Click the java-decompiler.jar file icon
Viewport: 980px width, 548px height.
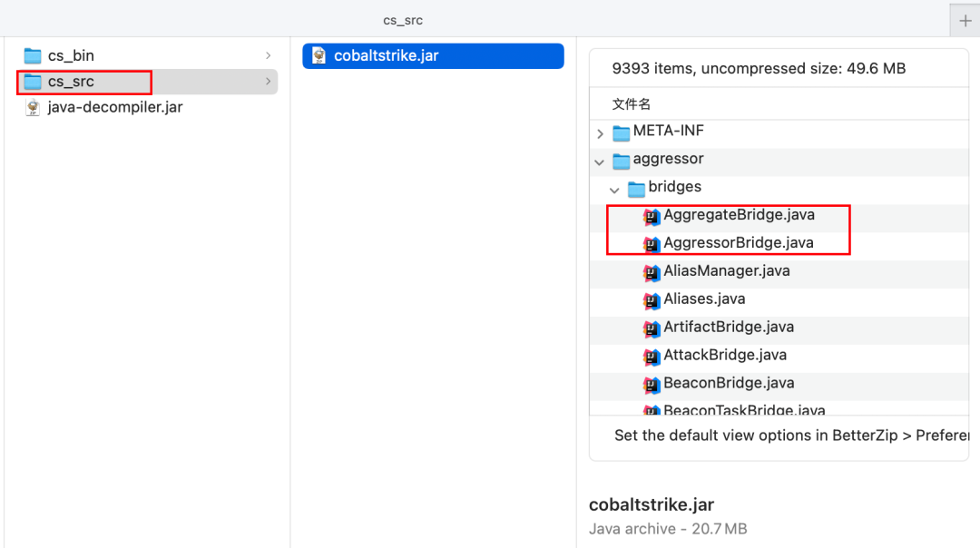[x=33, y=107]
